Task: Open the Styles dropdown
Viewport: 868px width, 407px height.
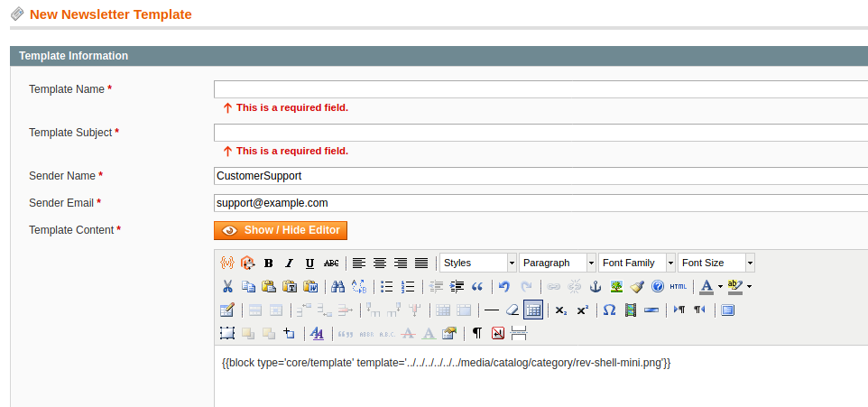Action: tap(477, 263)
